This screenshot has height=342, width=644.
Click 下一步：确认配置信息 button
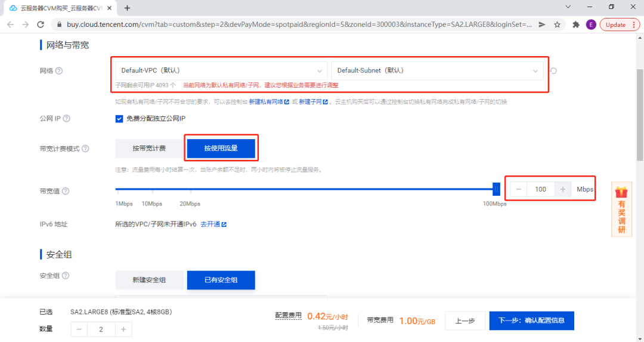point(531,321)
